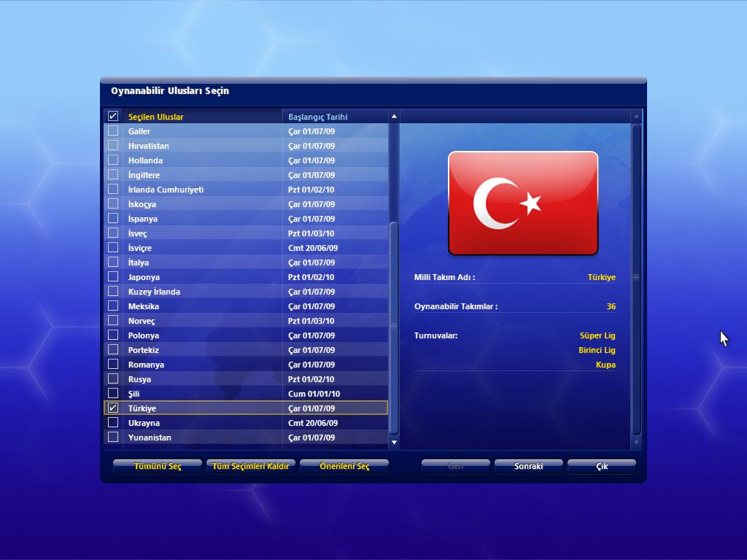Click the playable teams value 36
The width and height of the screenshot is (747, 560).
[x=611, y=306]
